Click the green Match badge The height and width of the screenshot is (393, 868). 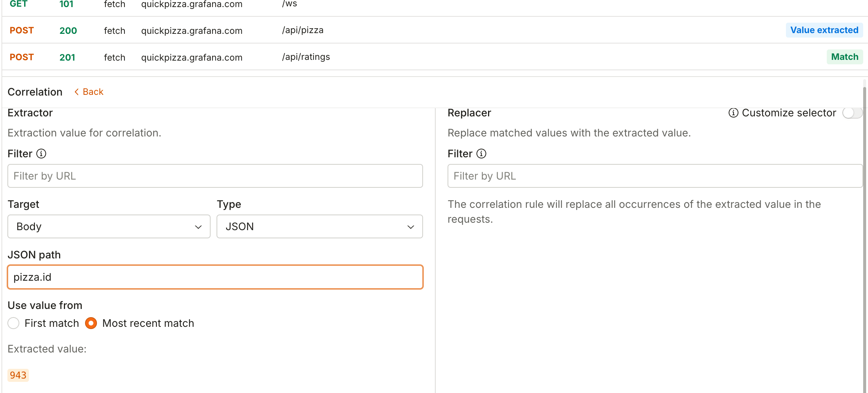pyautogui.click(x=844, y=57)
